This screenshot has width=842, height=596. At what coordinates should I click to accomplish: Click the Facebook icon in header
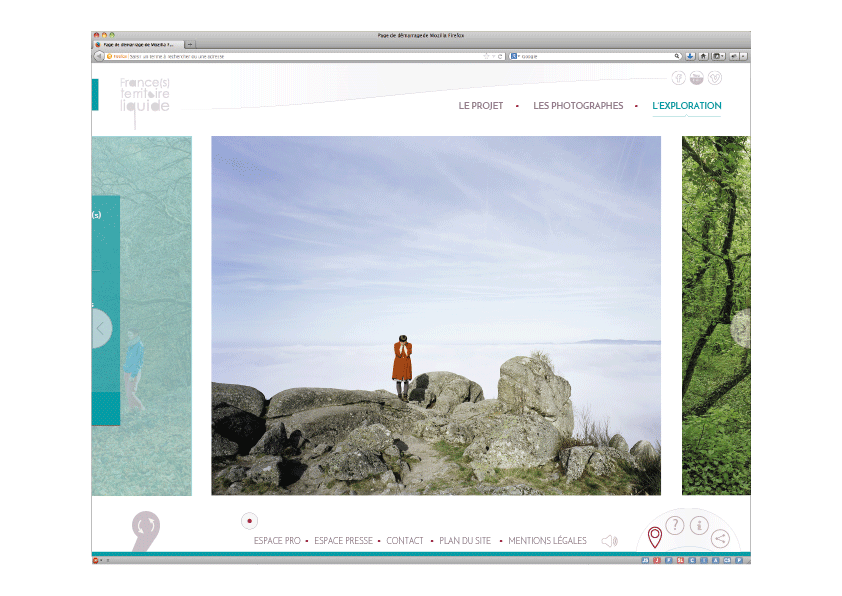[679, 79]
